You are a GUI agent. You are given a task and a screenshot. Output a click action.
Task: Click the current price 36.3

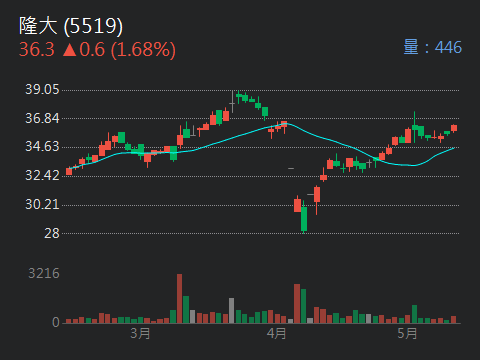(37, 49)
